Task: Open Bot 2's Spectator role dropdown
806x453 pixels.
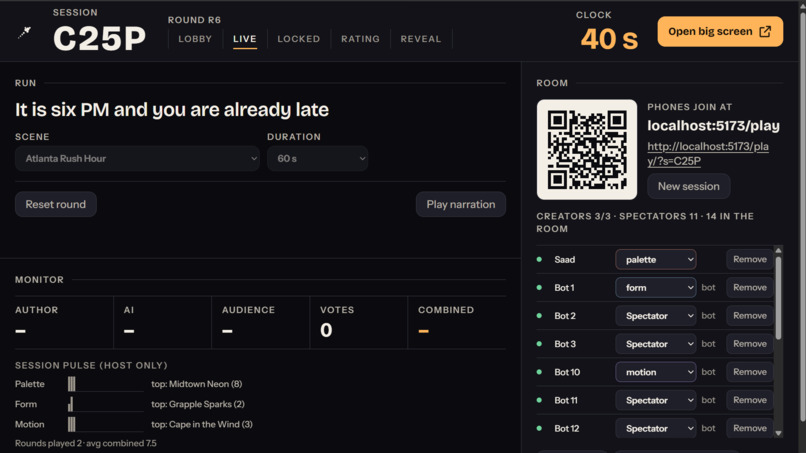Action: (656, 316)
